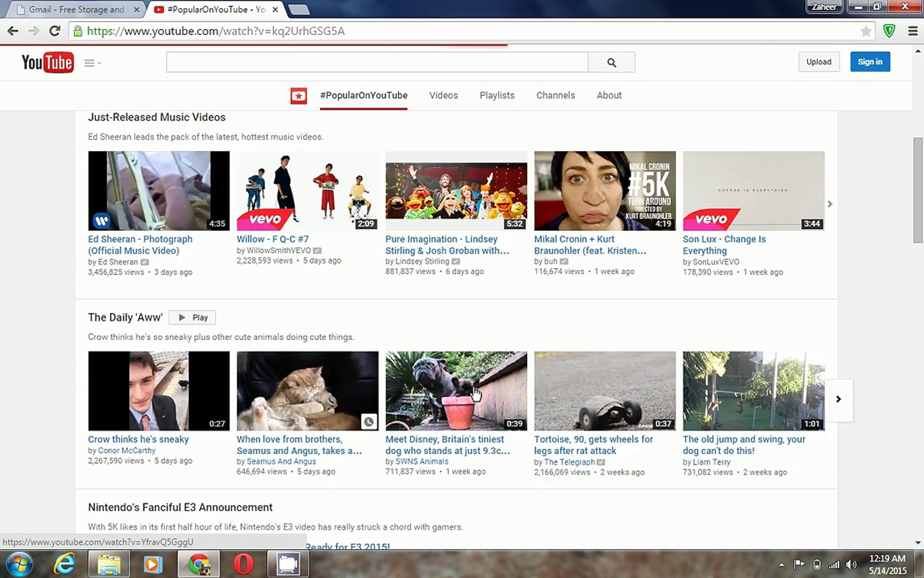
Task: Click the back navigation arrow
Action: click(12, 31)
